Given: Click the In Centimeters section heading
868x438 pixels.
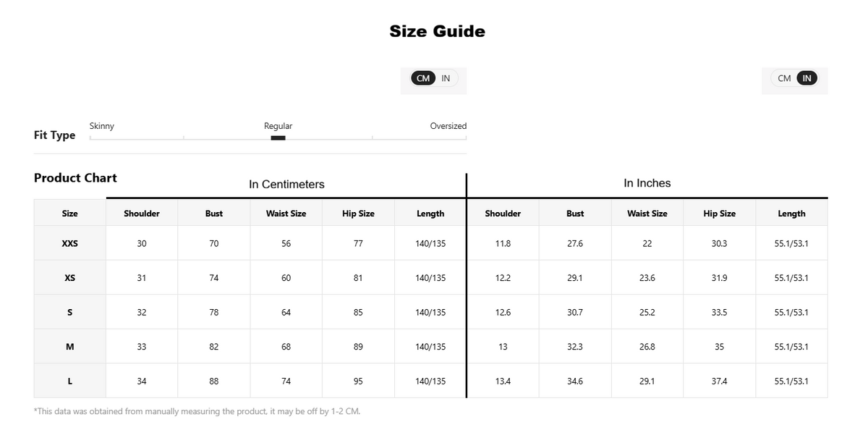Looking at the screenshot, I should (286, 185).
